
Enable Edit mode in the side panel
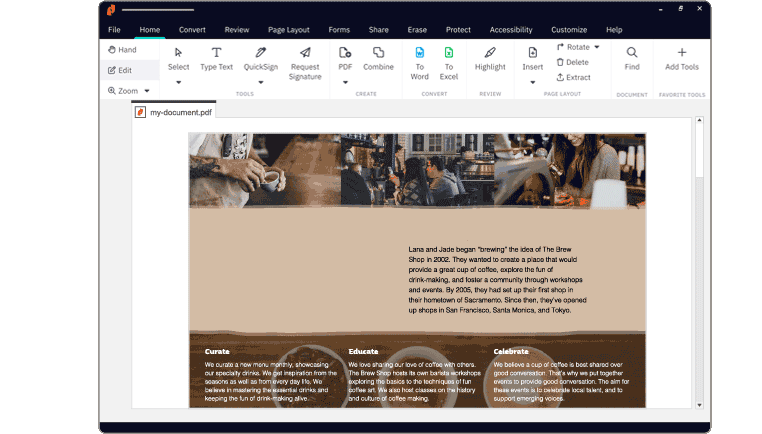119,70
